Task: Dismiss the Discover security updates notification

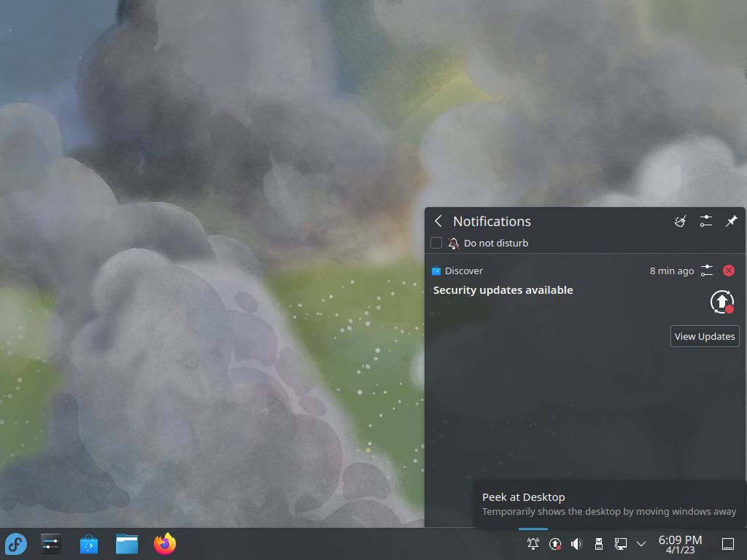Action: coord(729,271)
